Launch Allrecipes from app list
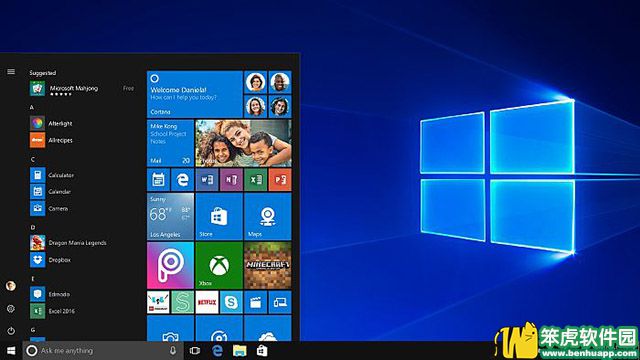This screenshot has height=360, width=640. coord(51,140)
